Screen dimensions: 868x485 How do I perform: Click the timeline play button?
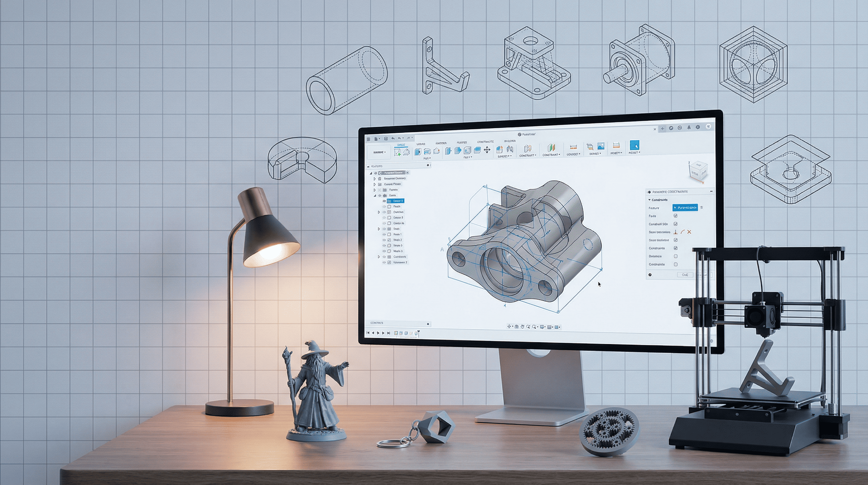[x=378, y=333]
